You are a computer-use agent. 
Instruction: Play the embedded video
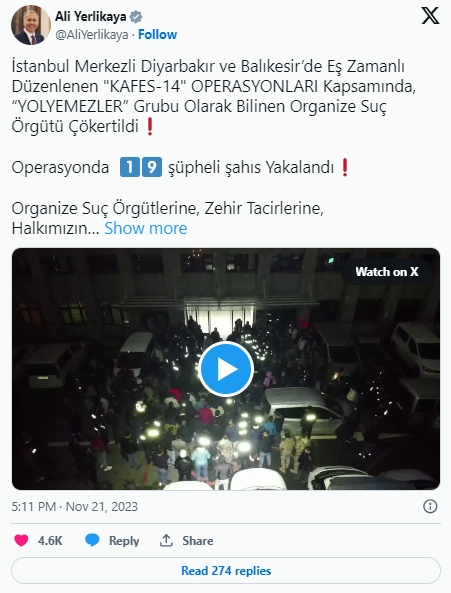[x=226, y=369]
